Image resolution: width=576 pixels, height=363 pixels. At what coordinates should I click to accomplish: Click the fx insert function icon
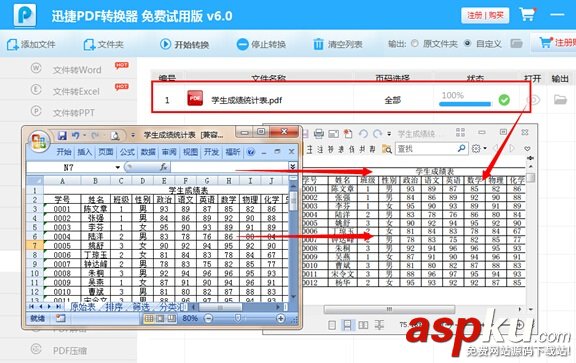coord(163,167)
